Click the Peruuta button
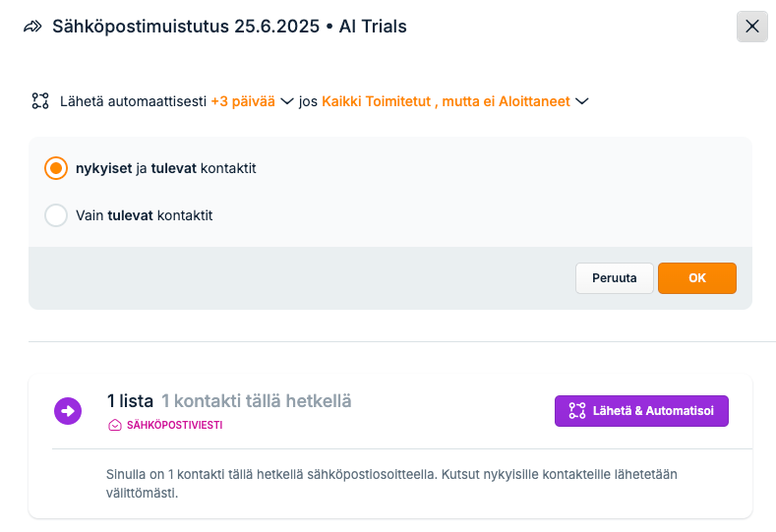This screenshot has height=532, width=776. [x=614, y=278]
